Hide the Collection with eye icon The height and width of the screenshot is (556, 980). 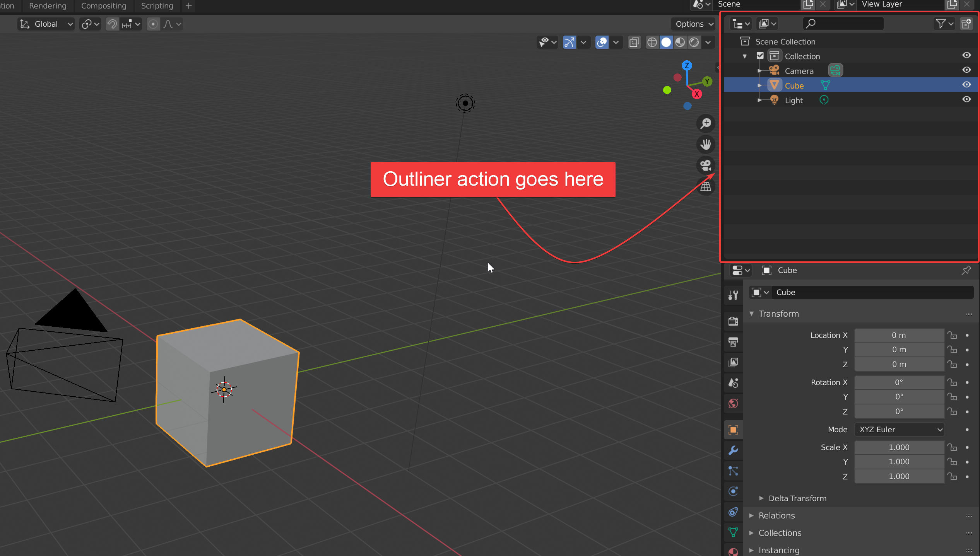tap(966, 55)
